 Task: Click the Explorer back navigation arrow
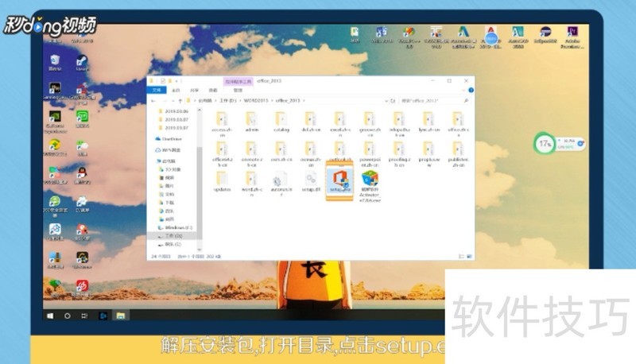click(153, 100)
